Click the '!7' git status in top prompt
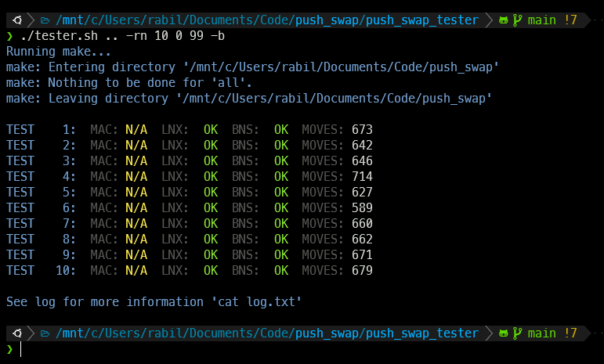Viewport: 604px width, 364px height. coord(570,20)
